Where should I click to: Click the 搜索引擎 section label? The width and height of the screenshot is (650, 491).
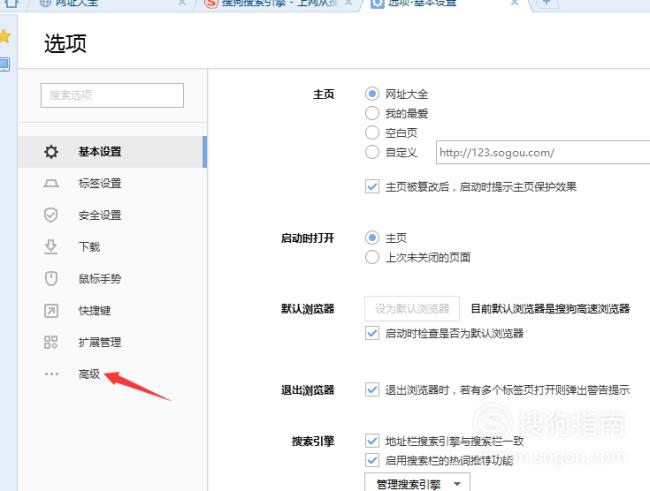point(313,441)
